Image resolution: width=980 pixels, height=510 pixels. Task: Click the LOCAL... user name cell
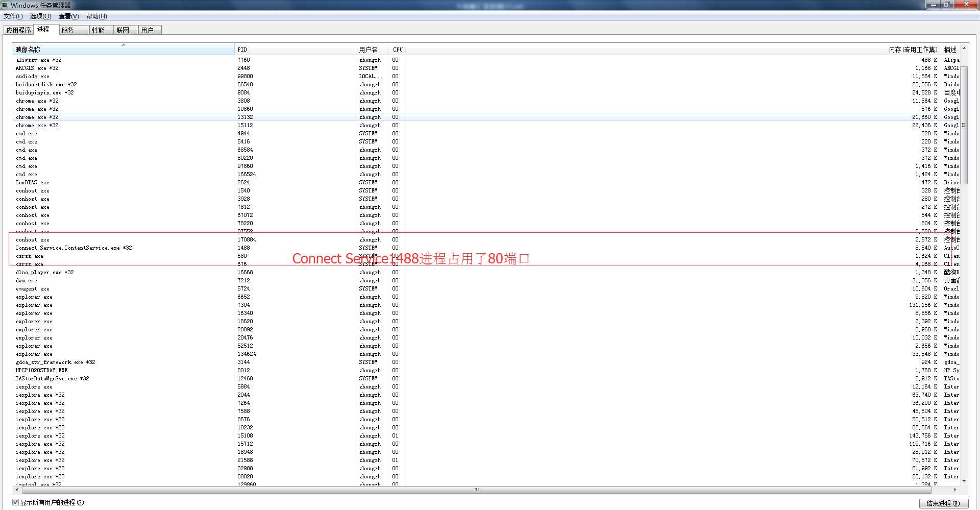(x=370, y=76)
